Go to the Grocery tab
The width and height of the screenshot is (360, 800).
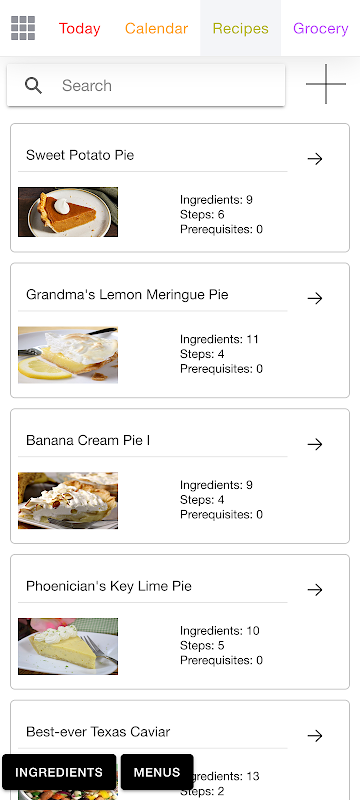pyautogui.click(x=321, y=29)
